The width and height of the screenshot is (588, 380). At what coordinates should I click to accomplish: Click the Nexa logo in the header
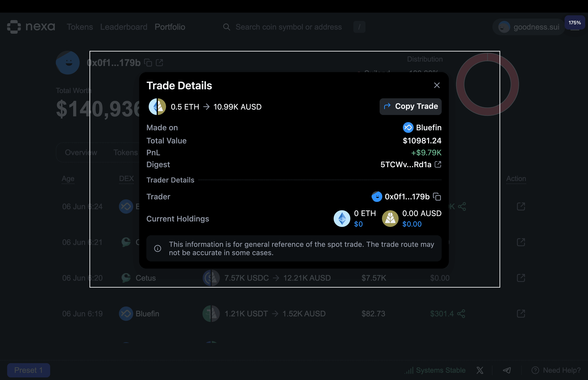click(x=31, y=27)
